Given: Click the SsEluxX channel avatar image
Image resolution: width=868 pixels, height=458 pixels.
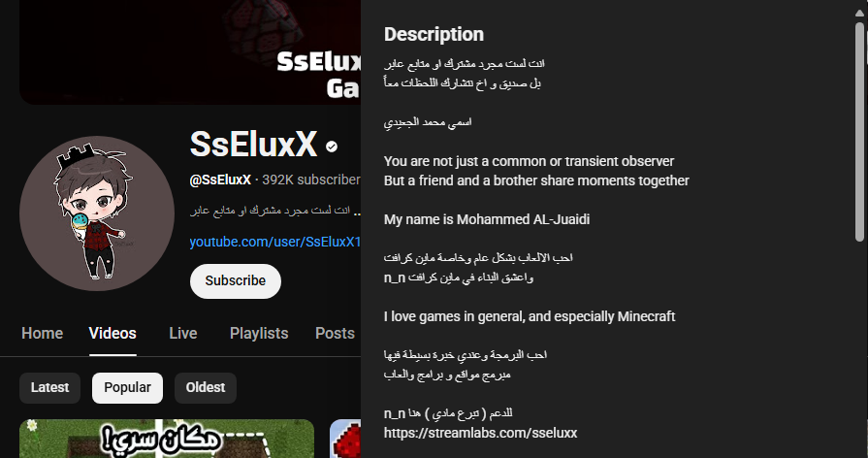Looking at the screenshot, I should coord(97,213).
